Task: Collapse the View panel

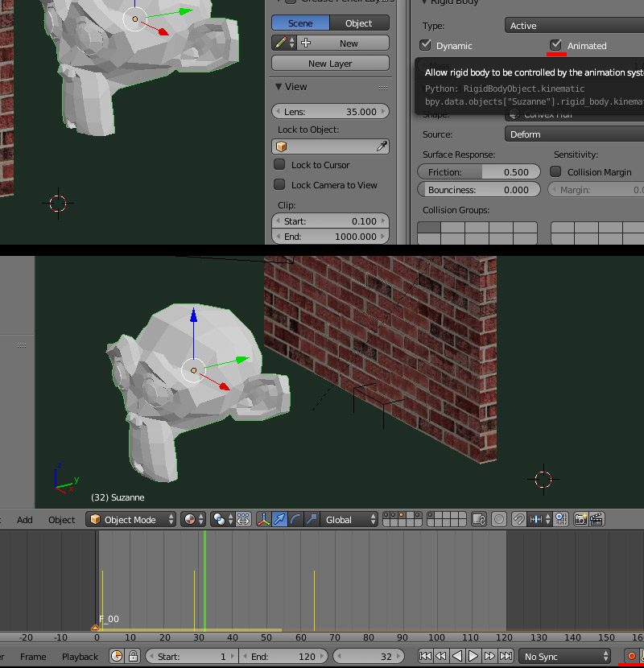Action: pyautogui.click(x=279, y=86)
